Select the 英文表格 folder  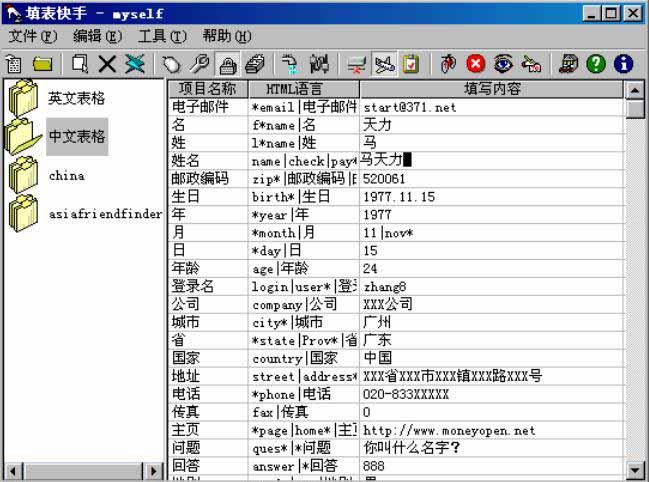tap(76, 98)
